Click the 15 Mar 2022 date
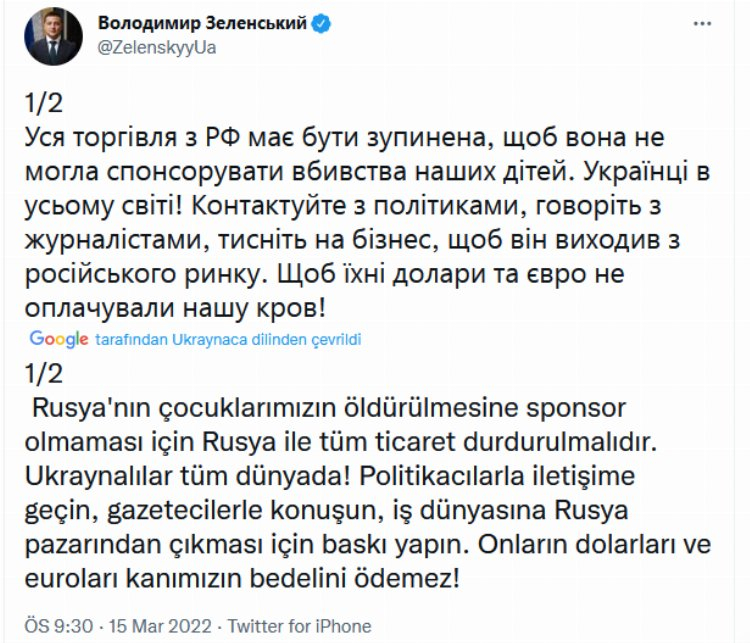750x643 pixels. (x=159, y=626)
